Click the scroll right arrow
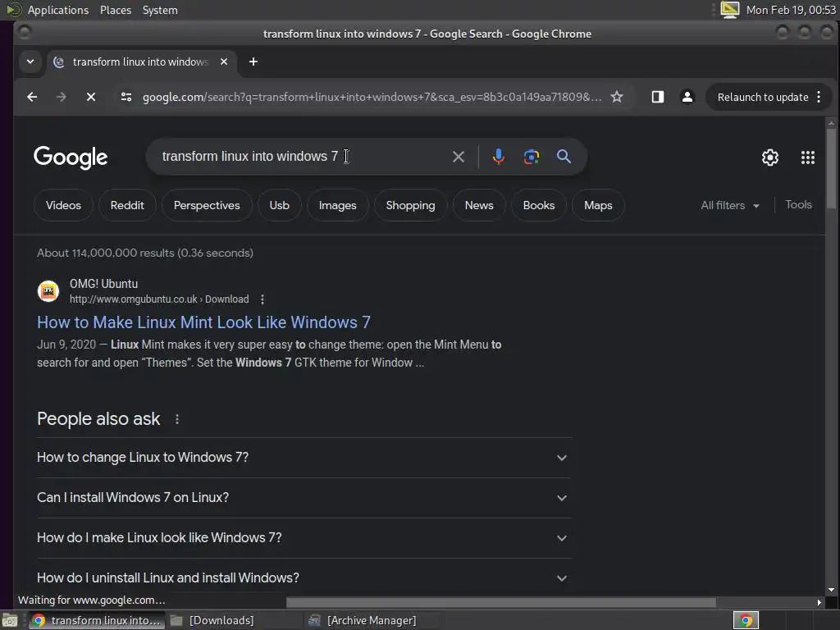 (819, 603)
